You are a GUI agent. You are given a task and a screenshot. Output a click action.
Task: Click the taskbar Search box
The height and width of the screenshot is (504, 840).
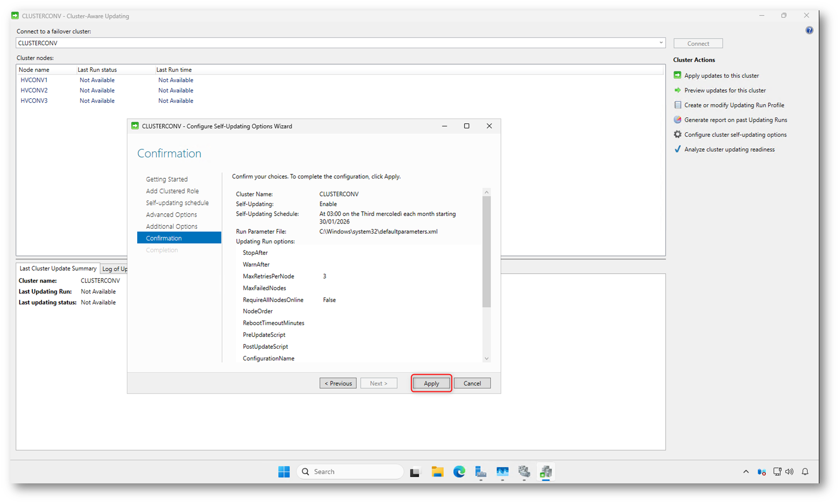click(x=350, y=472)
